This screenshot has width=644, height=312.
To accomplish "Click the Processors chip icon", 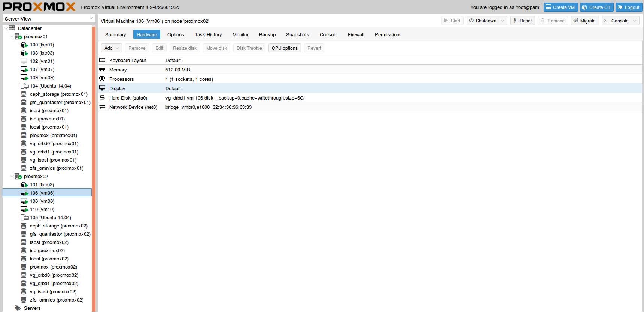I will point(102,79).
